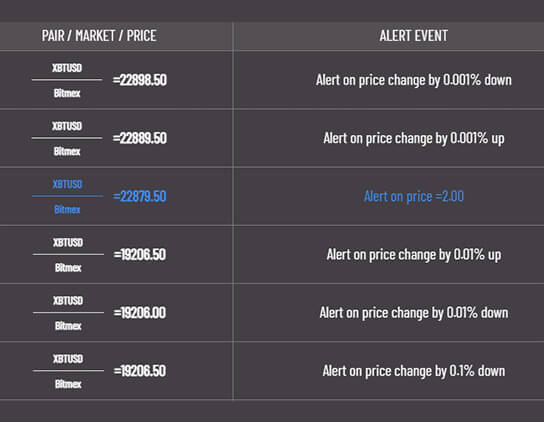Viewport: 544px width, 422px height.
Task: Click the PAIR / MARKET / PRICE column header
Action: click(99, 36)
